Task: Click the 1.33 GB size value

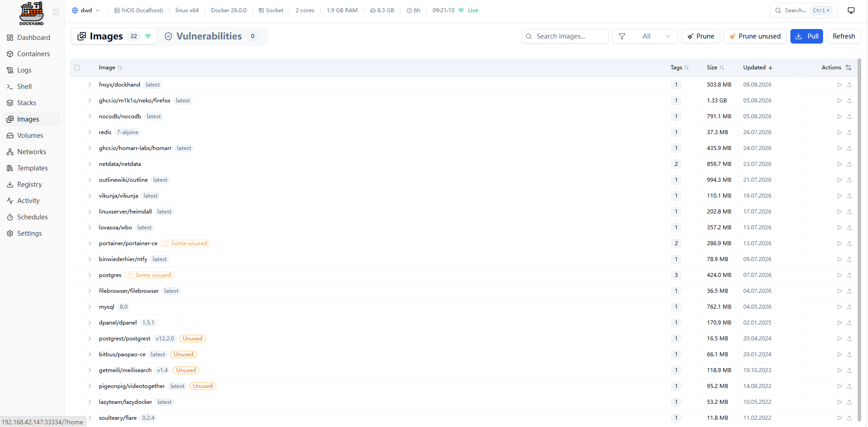Action: (717, 101)
